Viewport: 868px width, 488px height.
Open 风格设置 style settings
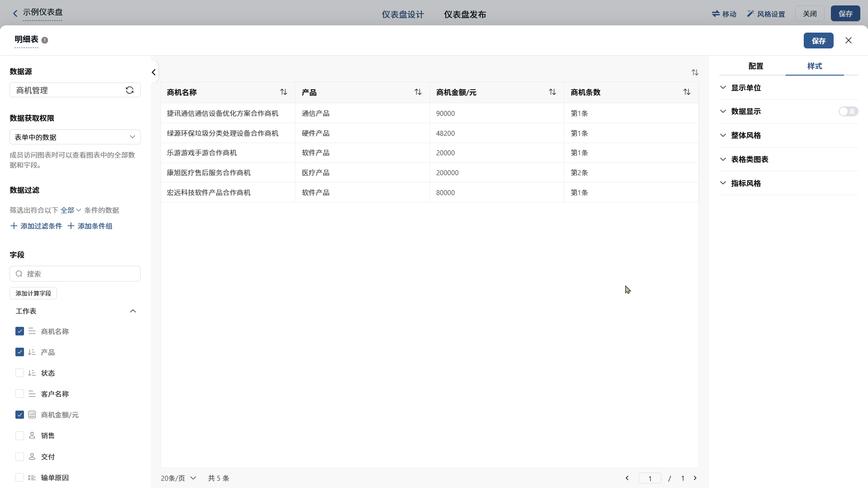point(766,14)
